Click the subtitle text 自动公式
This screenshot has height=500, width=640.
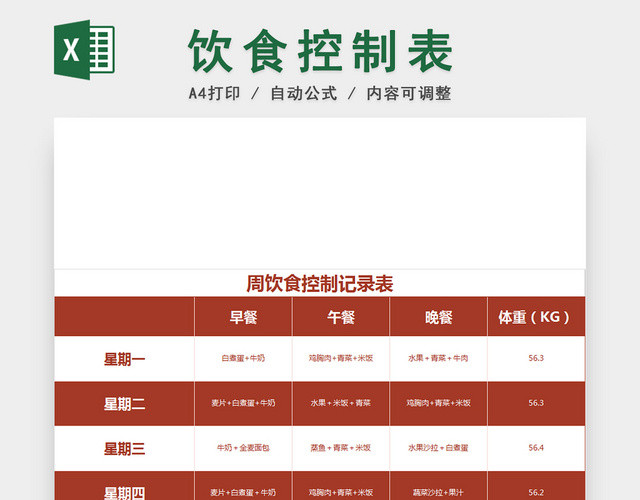tap(304, 93)
